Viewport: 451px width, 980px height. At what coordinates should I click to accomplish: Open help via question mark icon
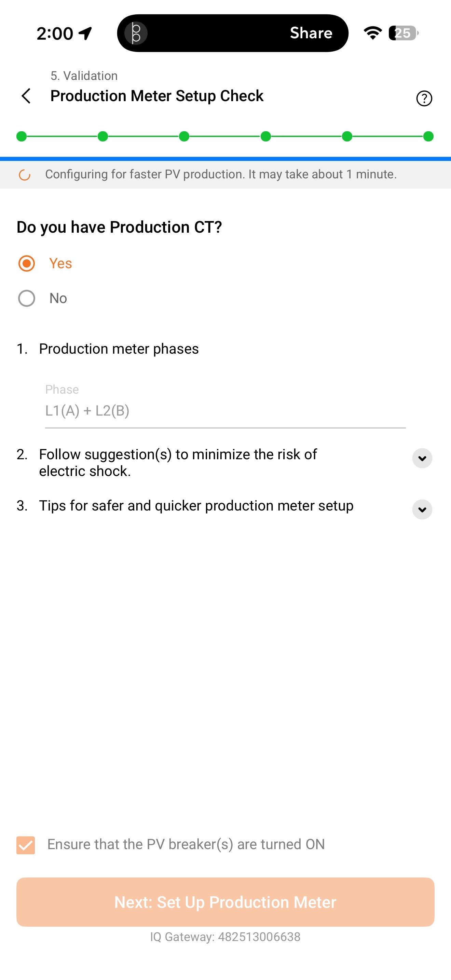click(x=424, y=98)
